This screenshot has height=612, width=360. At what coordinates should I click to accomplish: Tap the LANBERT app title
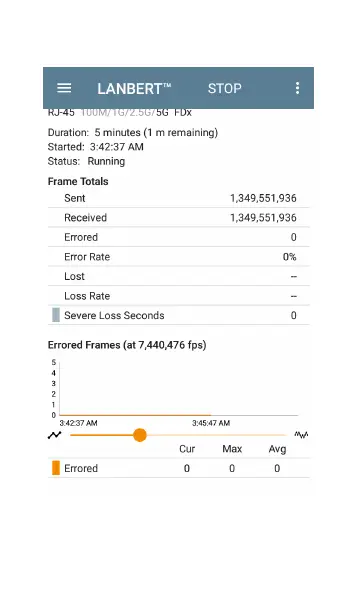pyautogui.click(x=134, y=89)
